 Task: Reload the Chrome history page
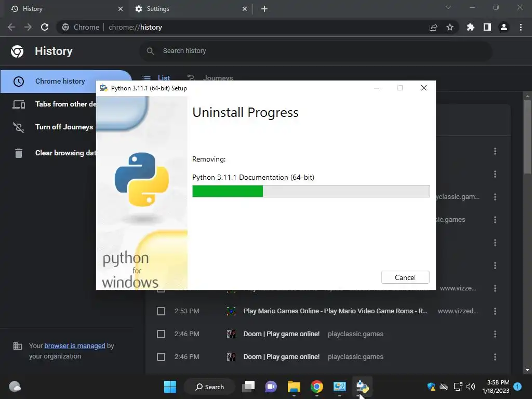pos(45,27)
